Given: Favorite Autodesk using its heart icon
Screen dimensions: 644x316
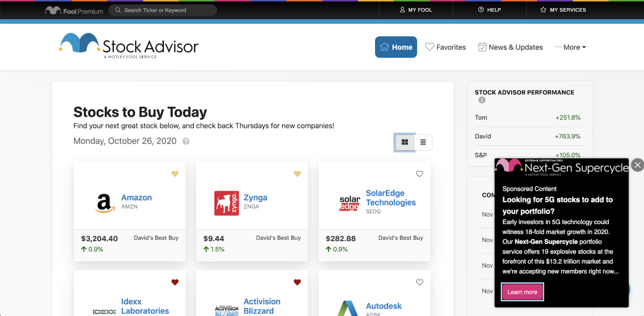Looking at the screenshot, I should coord(420,282).
